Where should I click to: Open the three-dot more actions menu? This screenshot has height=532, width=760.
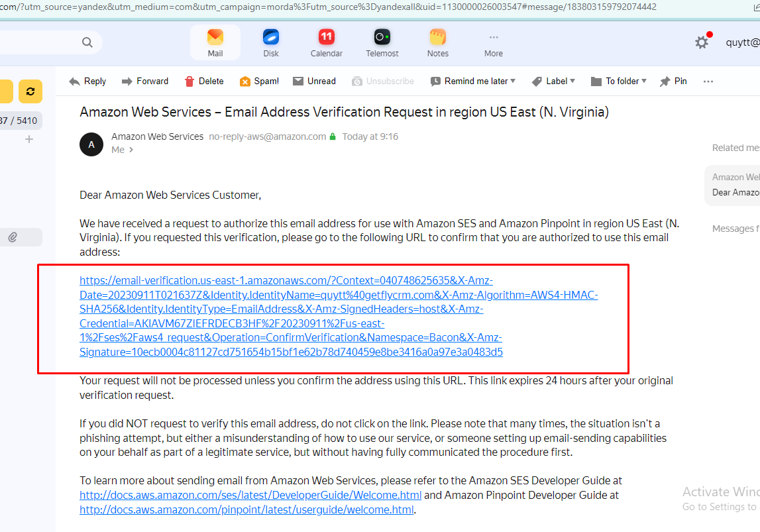(708, 81)
